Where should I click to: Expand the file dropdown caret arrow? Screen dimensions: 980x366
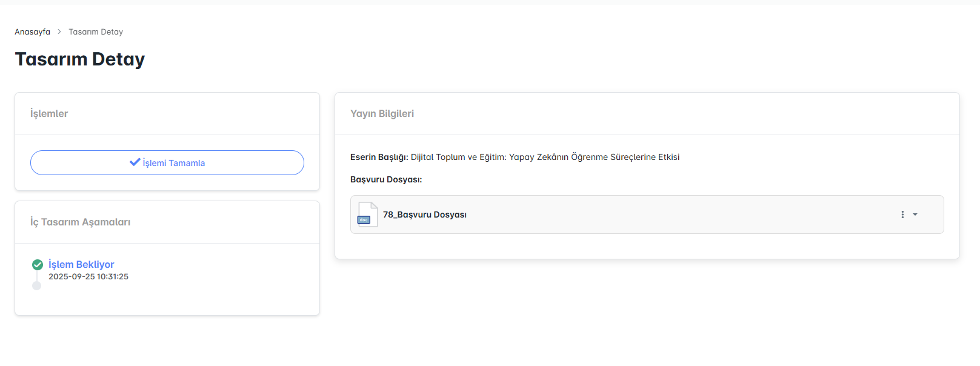coord(915,215)
